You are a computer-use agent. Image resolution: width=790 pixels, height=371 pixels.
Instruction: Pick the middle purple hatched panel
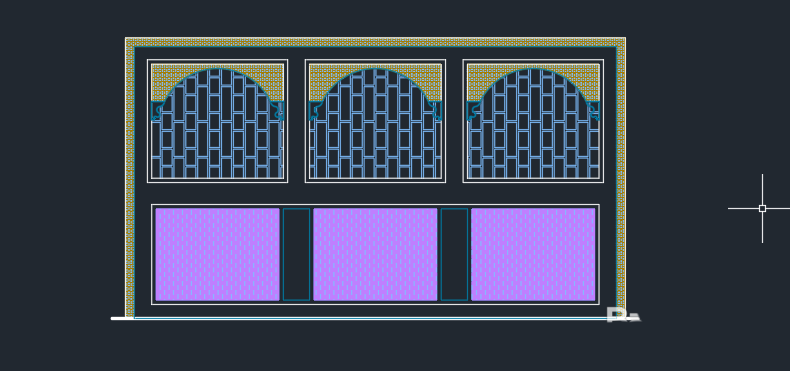375,255
